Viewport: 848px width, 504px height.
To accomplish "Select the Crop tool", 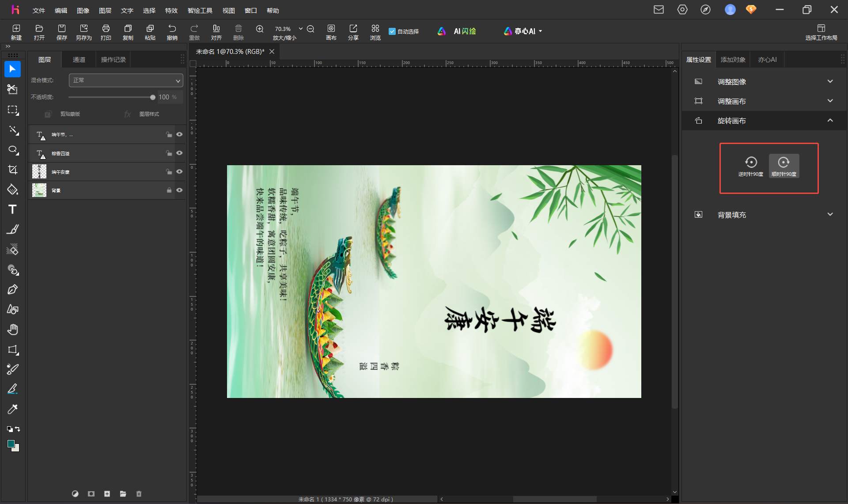I will [x=12, y=170].
